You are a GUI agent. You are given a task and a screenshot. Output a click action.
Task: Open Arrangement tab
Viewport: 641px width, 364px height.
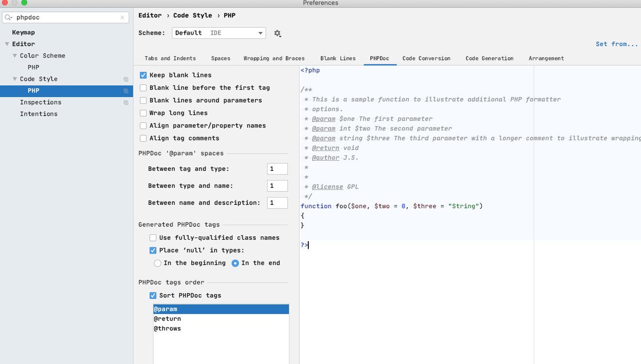[546, 58]
